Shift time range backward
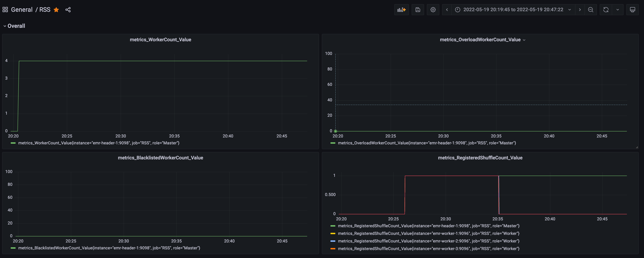Screen dimensions: 644x258 coord(447,10)
